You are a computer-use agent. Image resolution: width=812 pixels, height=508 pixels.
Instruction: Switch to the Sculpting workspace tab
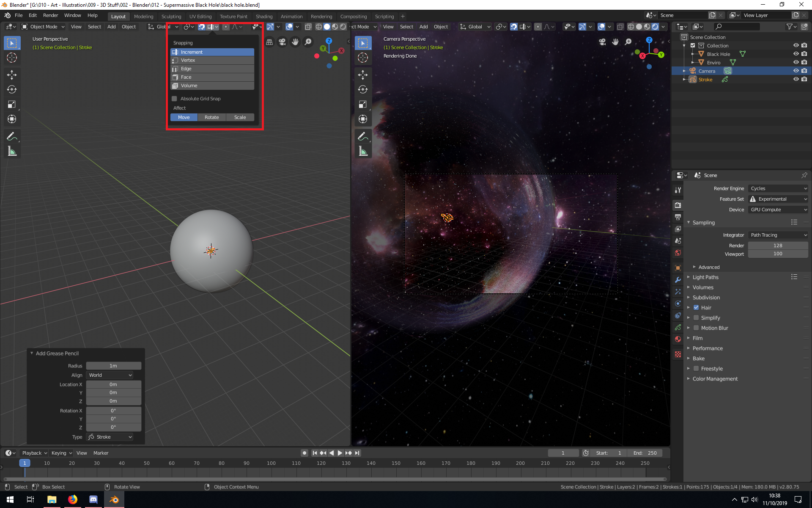point(171,17)
